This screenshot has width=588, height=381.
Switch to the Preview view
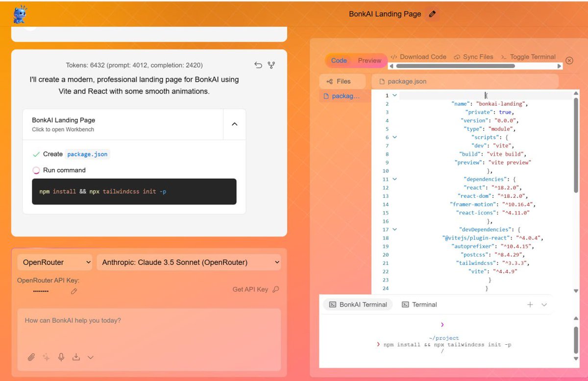tap(369, 61)
